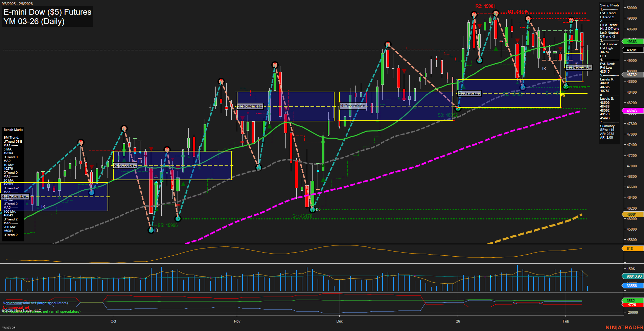
Task: Click the 49201 last-price tag on the axis
Action: (631, 50)
